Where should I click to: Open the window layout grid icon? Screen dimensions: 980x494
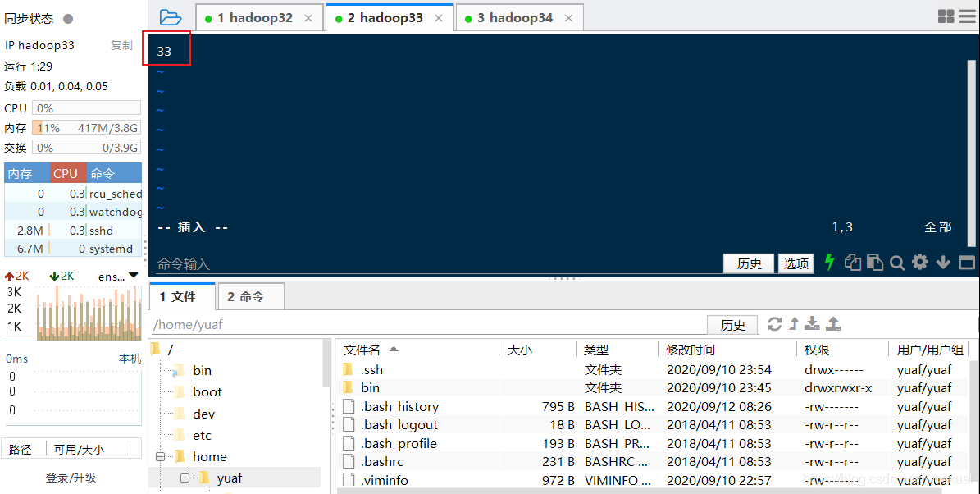click(x=946, y=17)
